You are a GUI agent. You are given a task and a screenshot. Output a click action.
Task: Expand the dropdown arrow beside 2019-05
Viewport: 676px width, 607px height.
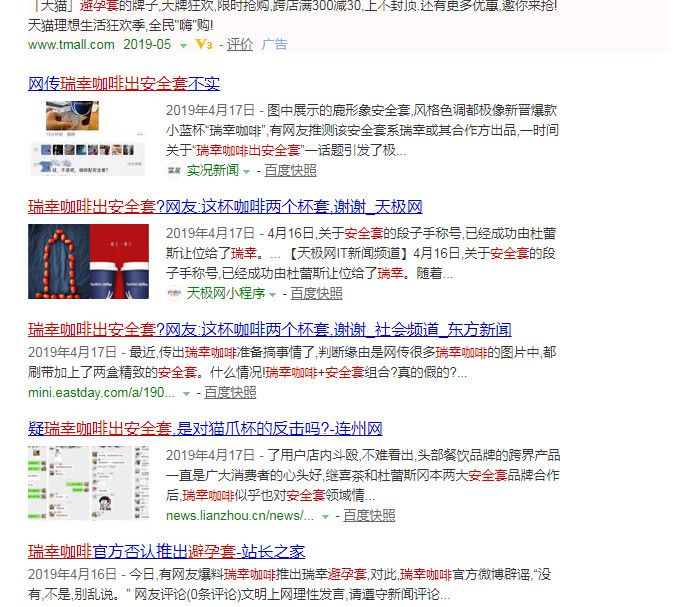(183, 46)
